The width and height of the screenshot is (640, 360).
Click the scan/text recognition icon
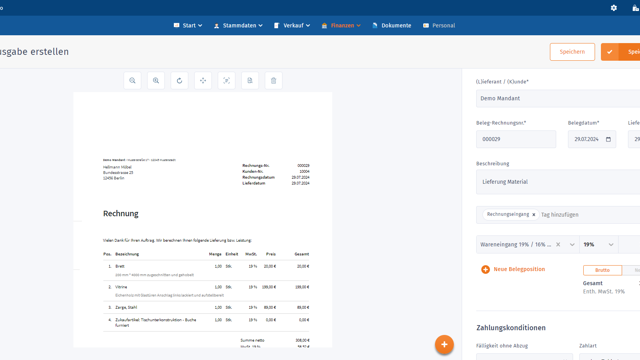tap(227, 81)
